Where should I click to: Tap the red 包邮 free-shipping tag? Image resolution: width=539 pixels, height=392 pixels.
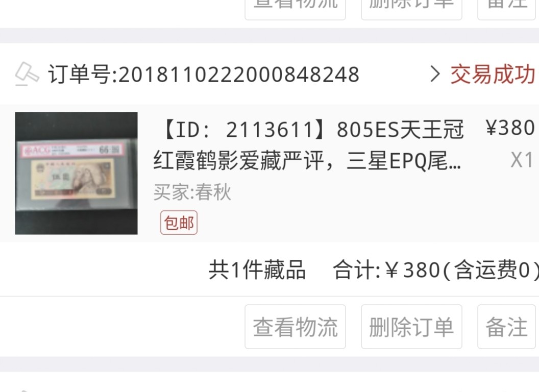(x=179, y=223)
